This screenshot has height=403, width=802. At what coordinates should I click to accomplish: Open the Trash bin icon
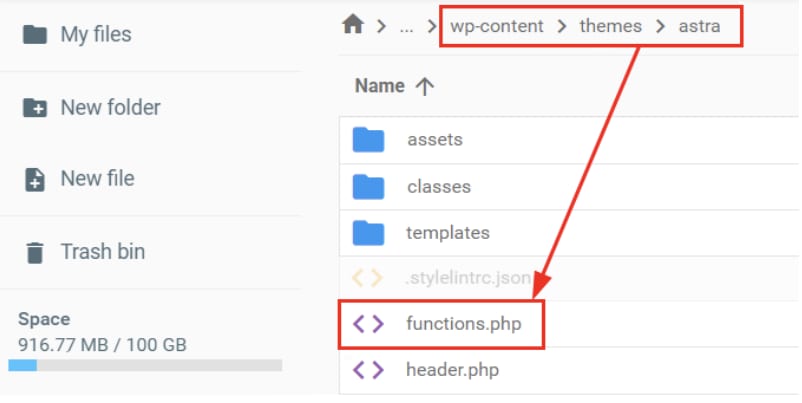[35, 252]
